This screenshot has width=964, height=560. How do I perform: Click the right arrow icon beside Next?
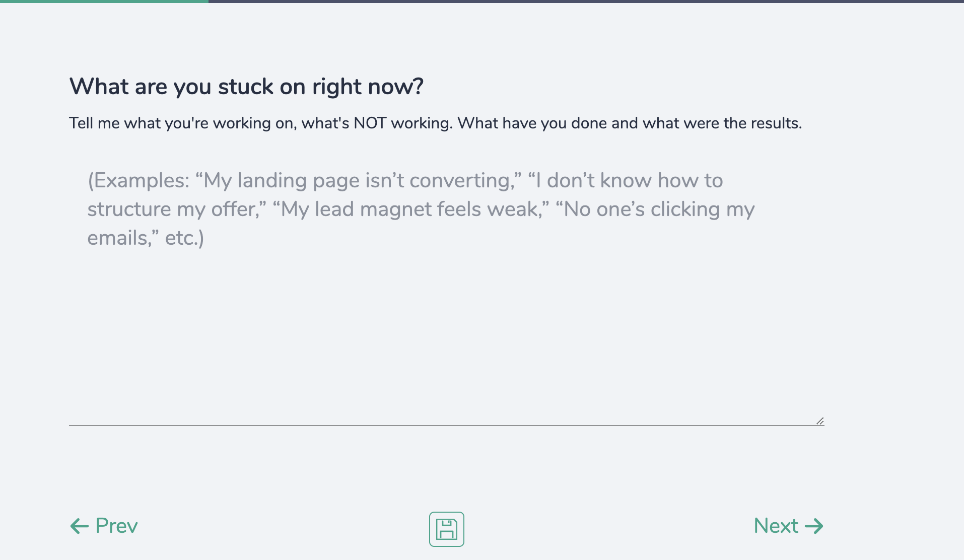[814, 526]
